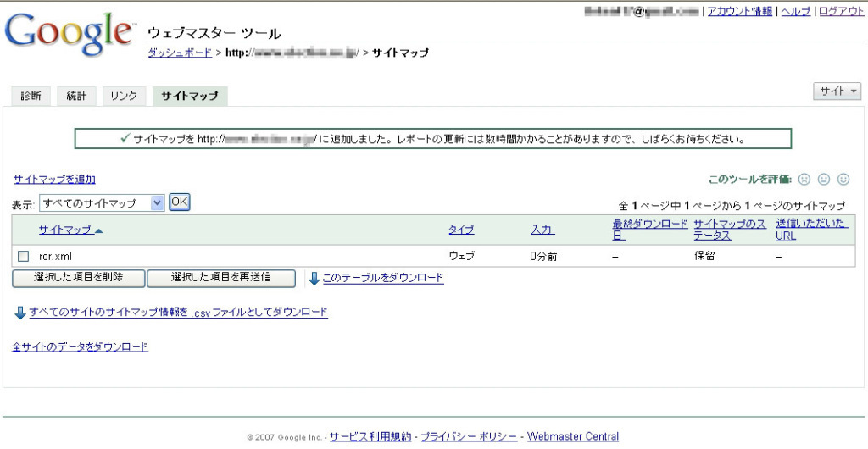Download all sites' sitemap info as csv link

click(x=179, y=312)
